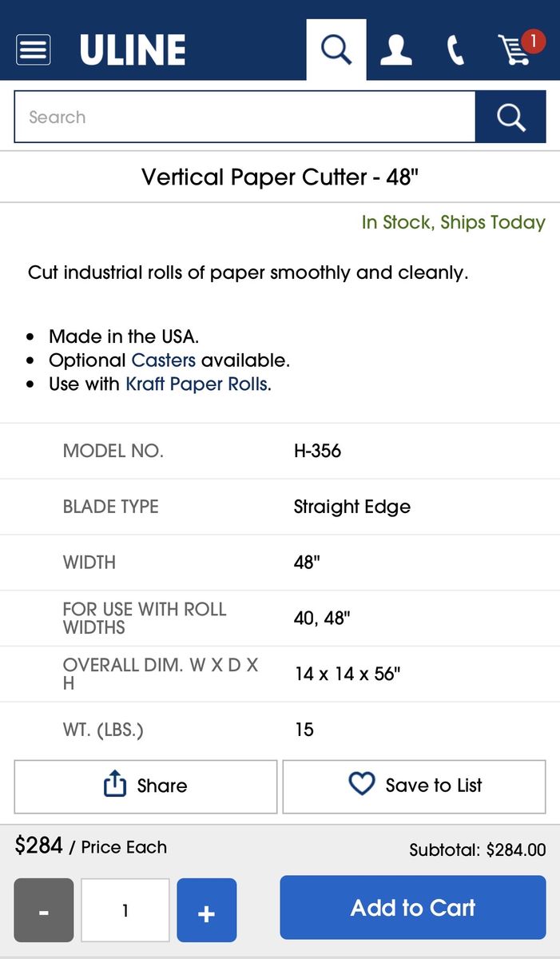
Task: Tap the red cart count badge
Action: [533, 40]
